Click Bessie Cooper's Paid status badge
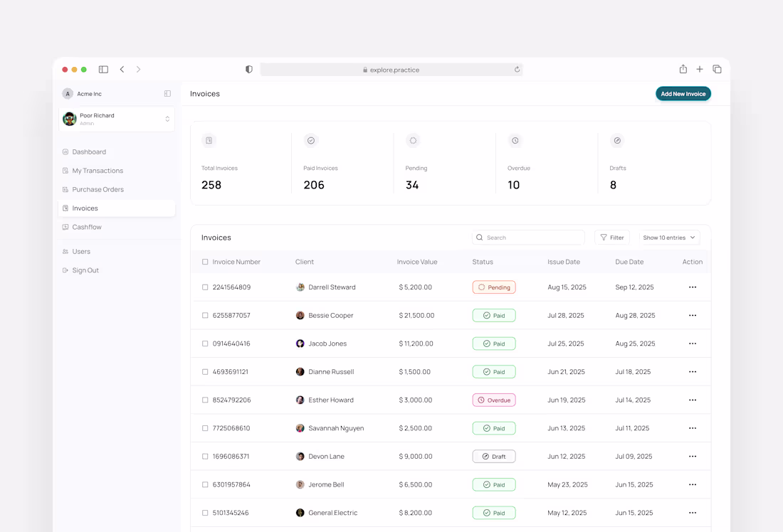Viewport: 783px width, 532px height. click(494, 315)
